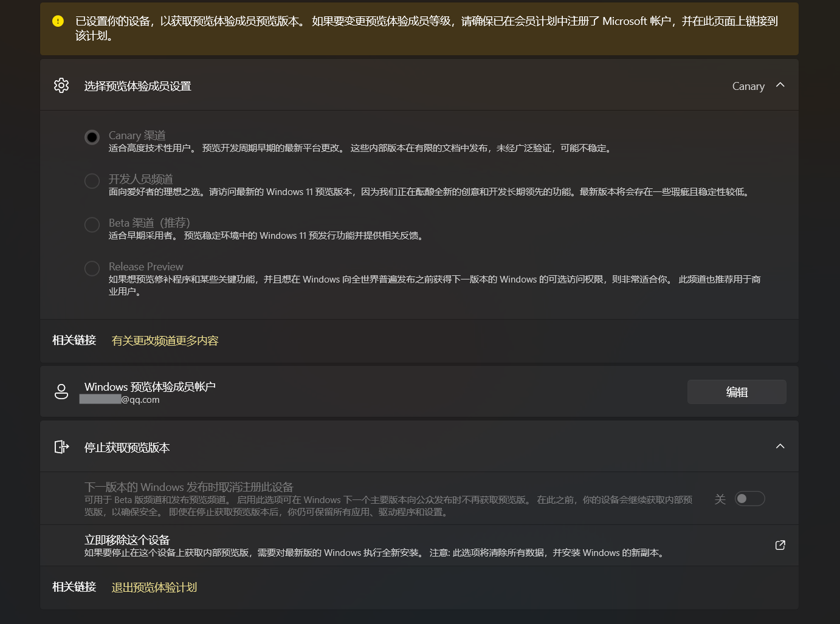Click the 选择预览体验成员设置 heading
Screen dimensions: 840x624
(137, 86)
